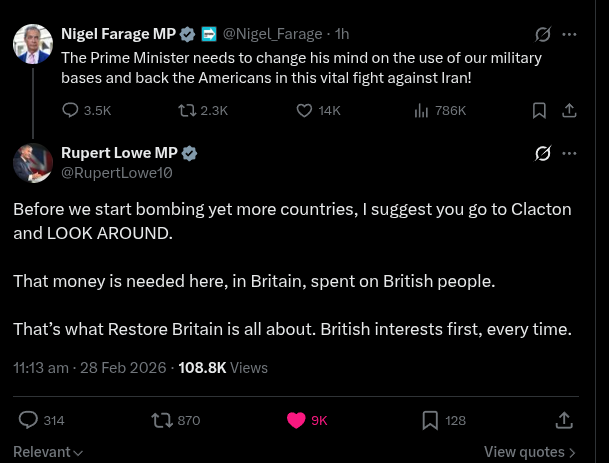Open the @RupertLowe10 handle link
The image size is (609, 463).
117,173
